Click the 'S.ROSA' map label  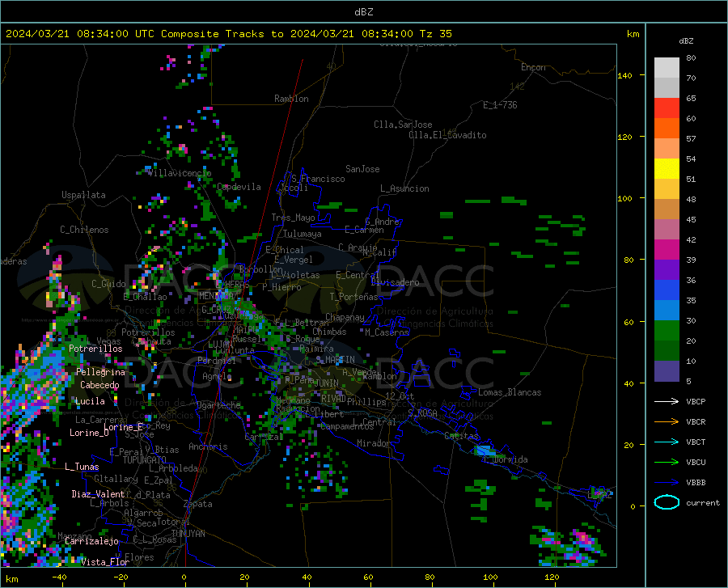click(x=422, y=413)
